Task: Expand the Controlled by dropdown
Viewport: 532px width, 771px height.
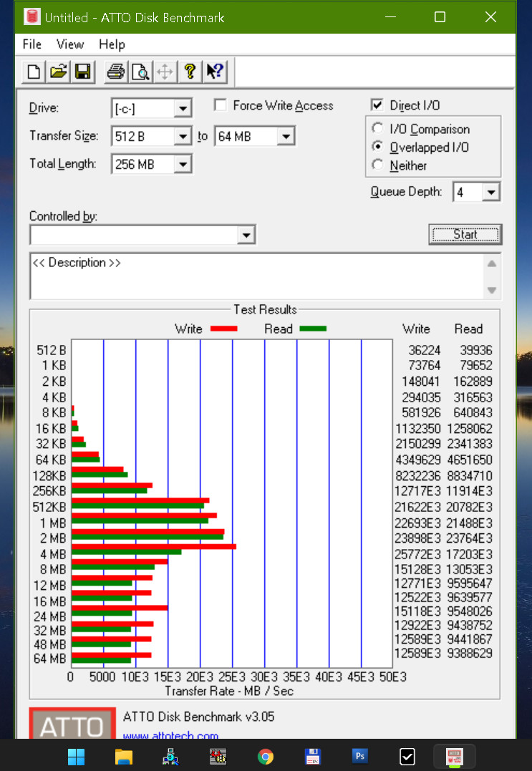Action: coord(246,235)
